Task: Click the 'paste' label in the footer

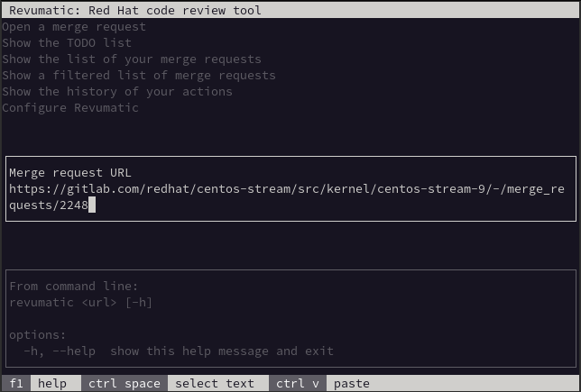Action: (x=352, y=384)
